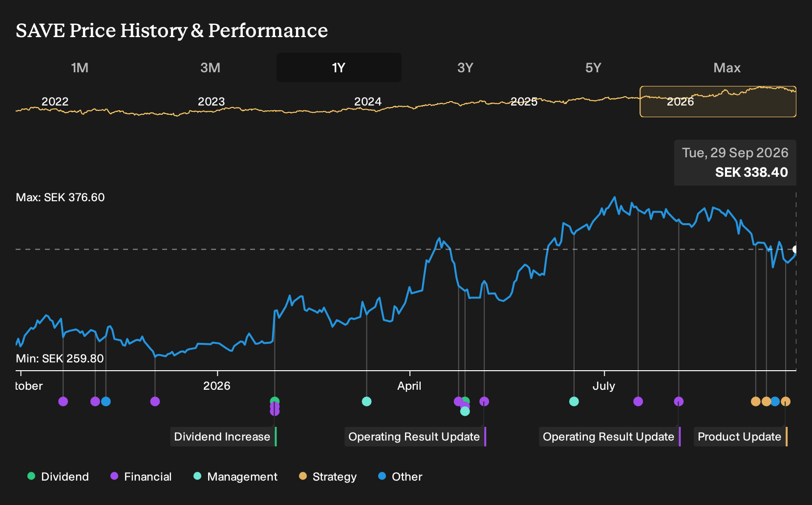Show the Max time range
The width and height of the screenshot is (812, 505).
pyautogui.click(x=727, y=67)
